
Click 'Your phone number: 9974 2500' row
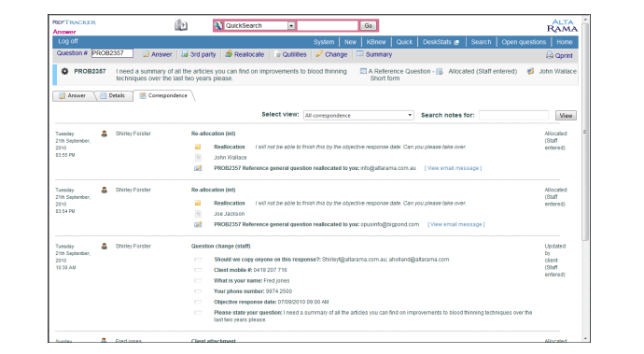(253, 291)
